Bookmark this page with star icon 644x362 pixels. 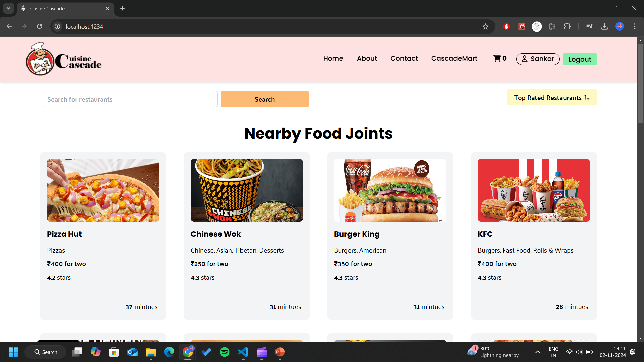pyautogui.click(x=485, y=27)
